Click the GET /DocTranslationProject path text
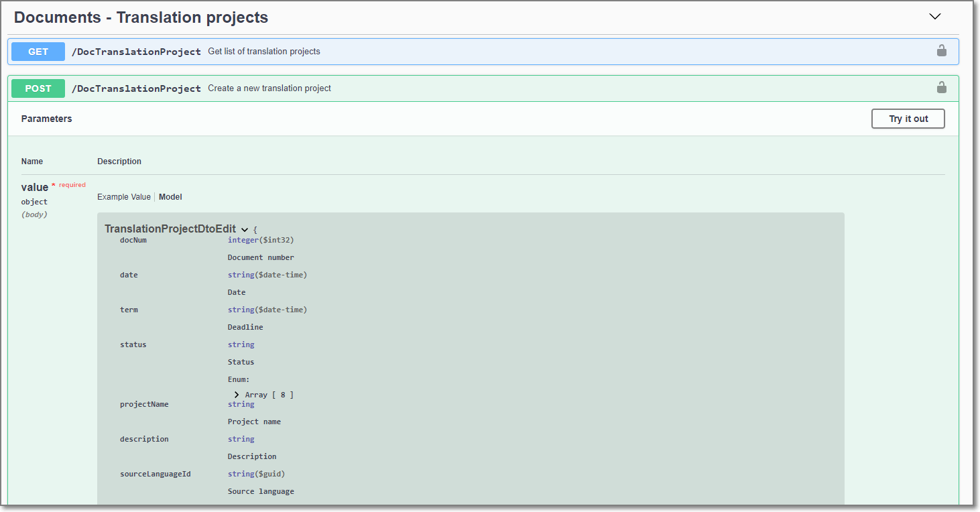980x512 pixels. pos(136,52)
